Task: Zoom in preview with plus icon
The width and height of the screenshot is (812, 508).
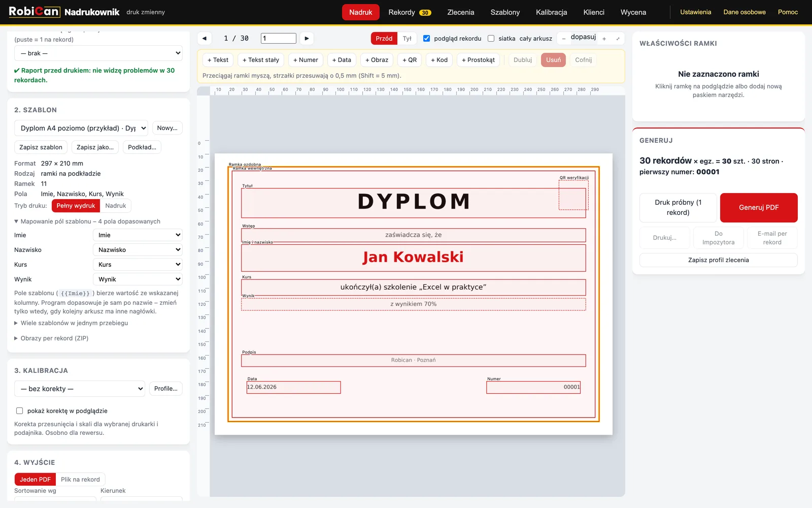Action: click(x=604, y=39)
